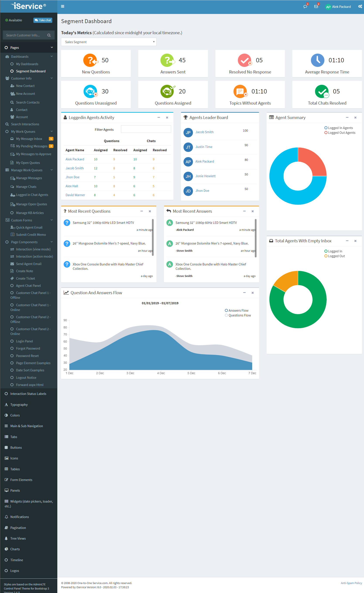The width and height of the screenshot is (364, 593).
Task: Open Jhon Doe leaderboard link
Action: 202,190
